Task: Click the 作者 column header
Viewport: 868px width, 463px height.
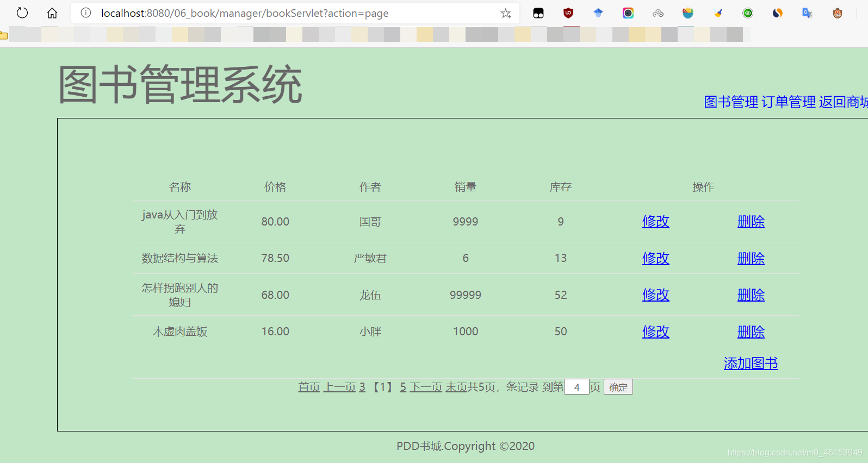Action: [370, 187]
